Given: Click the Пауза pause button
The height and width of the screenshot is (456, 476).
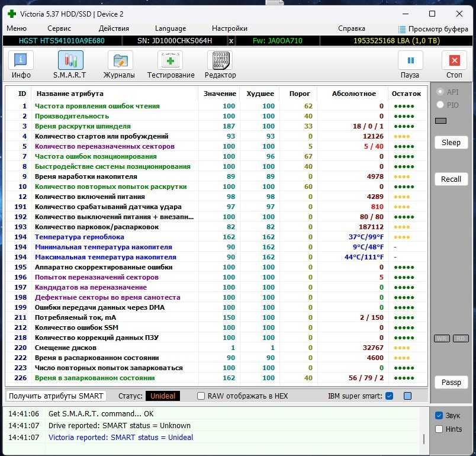Looking at the screenshot, I should point(410,60).
